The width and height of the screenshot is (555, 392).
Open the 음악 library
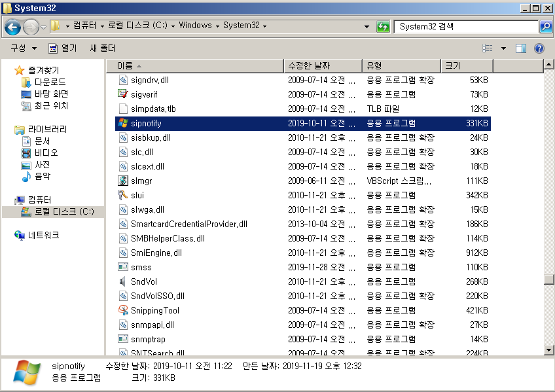(42, 176)
